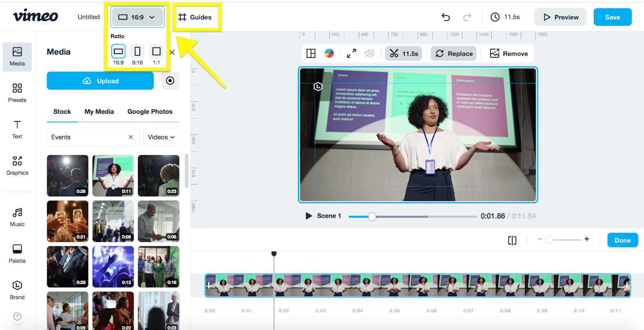Screen dimensions: 644x330
Task: Zoom in timeline with plus icon
Action: click(587, 239)
